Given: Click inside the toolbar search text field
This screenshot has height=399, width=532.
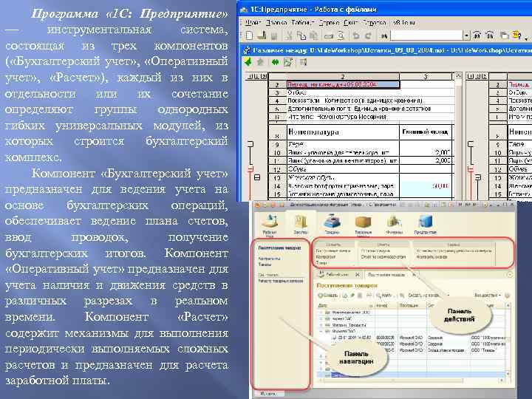Looking at the screenshot, I should 426,35.
